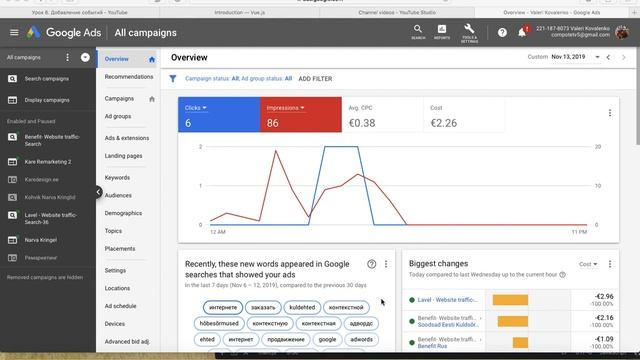Open Biggest changes card options menu
Image resolution: width=640 pixels, height=360 pixels.
click(610, 264)
